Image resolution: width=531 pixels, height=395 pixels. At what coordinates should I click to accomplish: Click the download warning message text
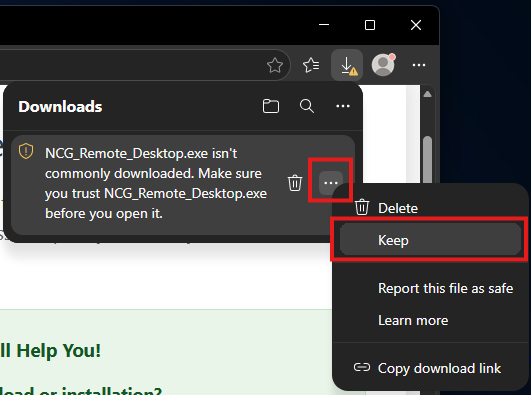(x=156, y=183)
